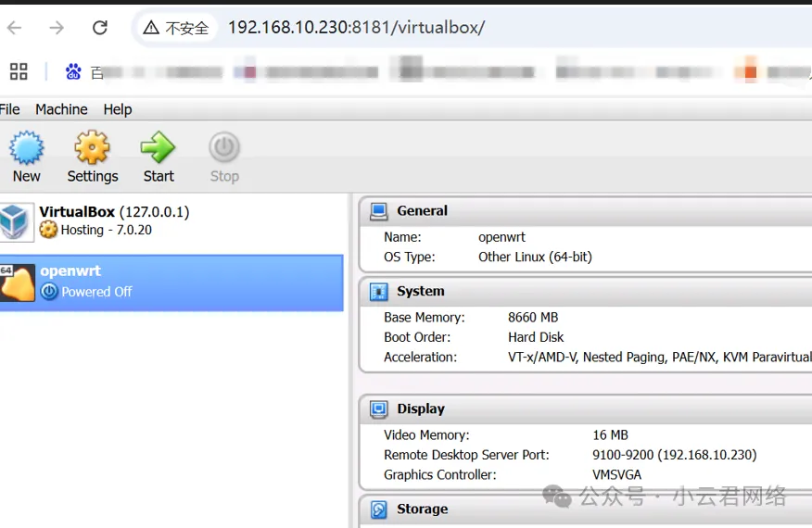Open the Help menu
This screenshot has height=528, width=812.
[118, 109]
